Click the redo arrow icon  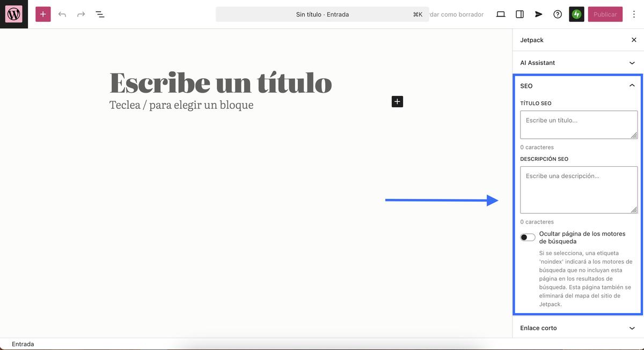click(80, 14)
